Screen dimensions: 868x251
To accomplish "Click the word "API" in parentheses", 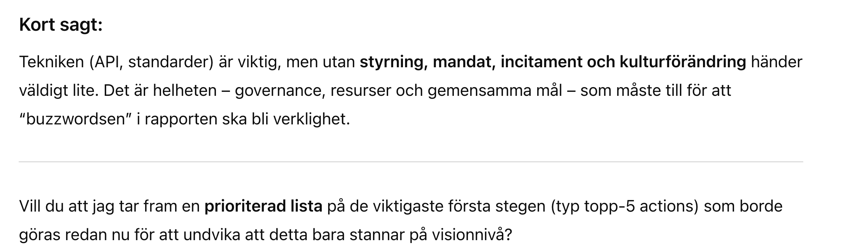I will (106, 62).
